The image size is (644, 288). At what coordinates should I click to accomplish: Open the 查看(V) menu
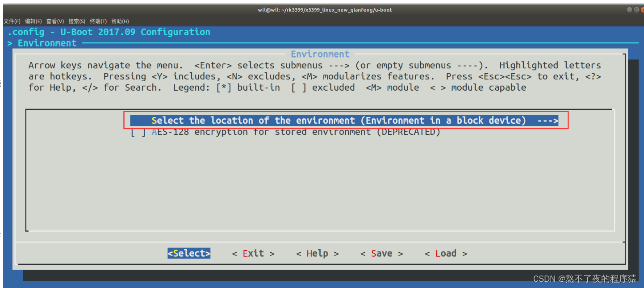55,21
